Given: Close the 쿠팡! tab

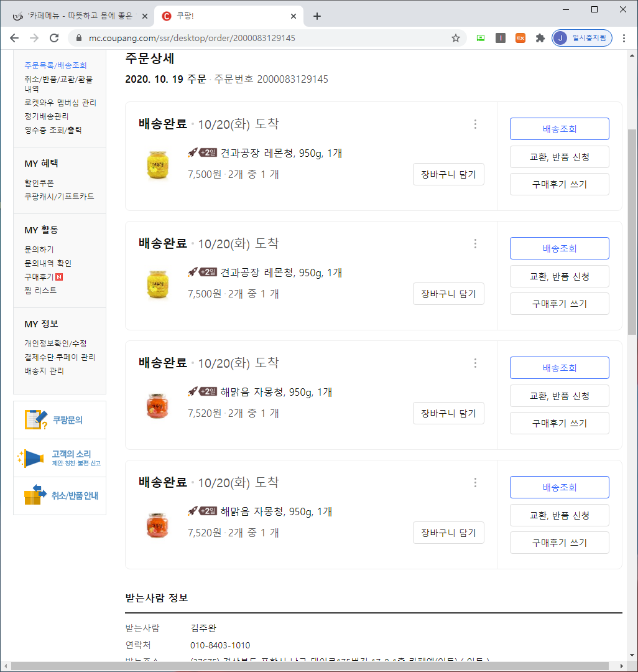Looking at the screenshot, I should (294, 16).
